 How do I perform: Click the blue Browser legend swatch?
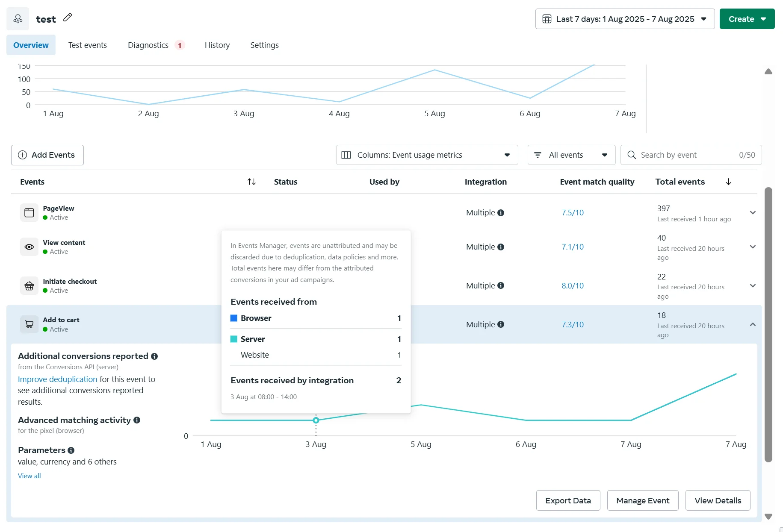[x=234, y=318]
